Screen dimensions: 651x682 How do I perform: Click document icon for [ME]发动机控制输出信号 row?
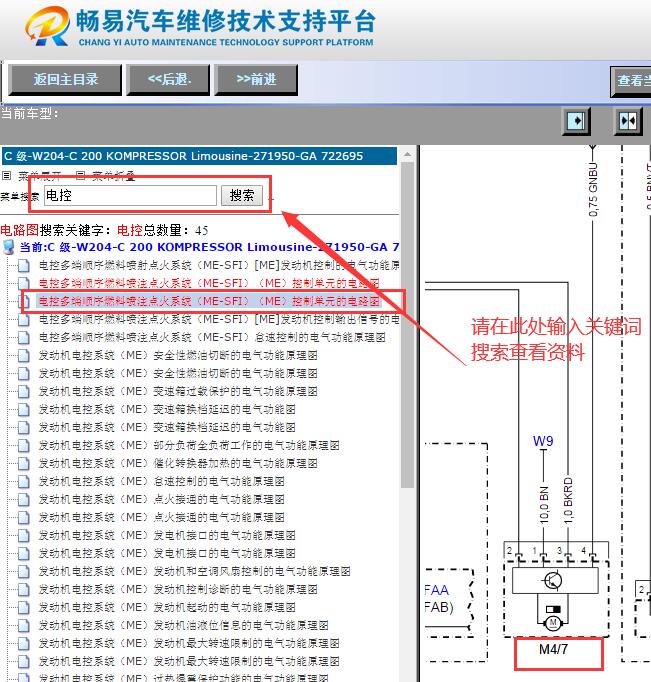(23, 320)
